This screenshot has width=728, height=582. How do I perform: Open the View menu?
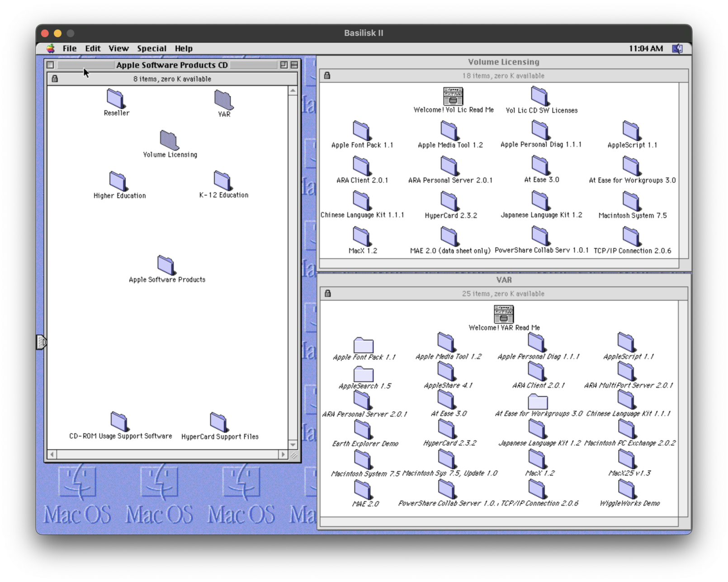point(118,48)
